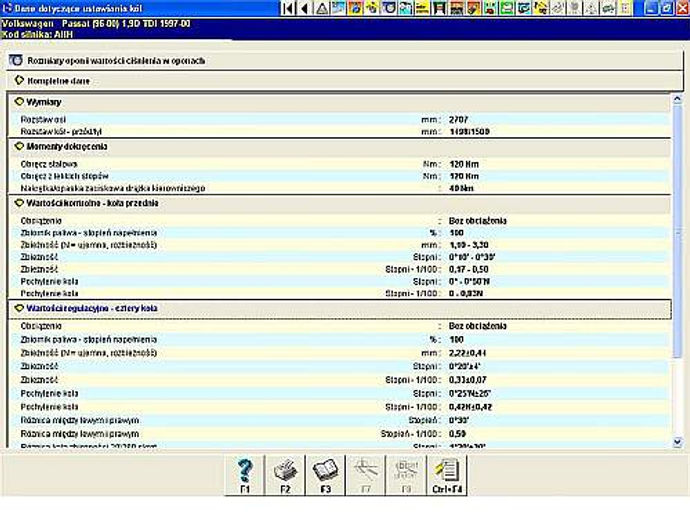Open the tyre wheel toolbar icon

tap(389, 8)
